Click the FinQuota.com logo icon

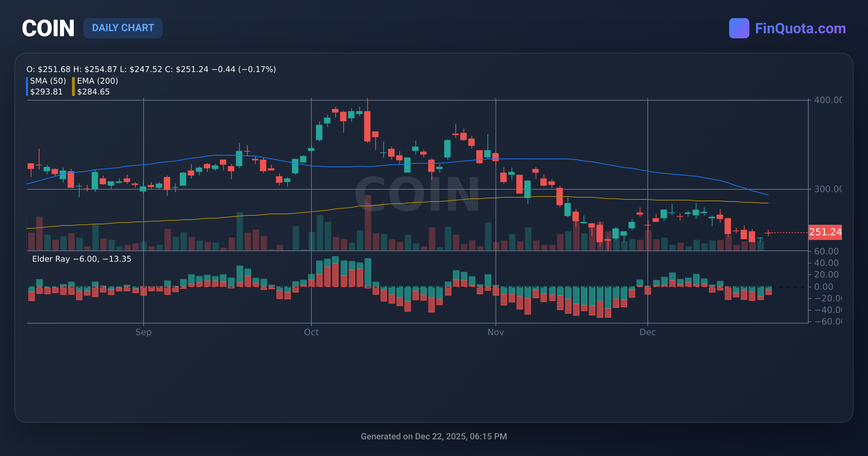pos(740,28)
